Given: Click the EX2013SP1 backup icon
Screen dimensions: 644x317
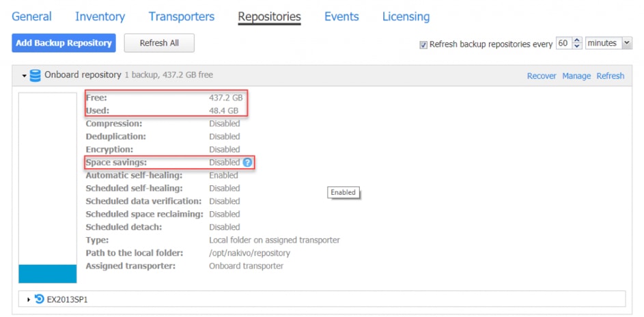Looking at the screenshot, I should (39, 299).
